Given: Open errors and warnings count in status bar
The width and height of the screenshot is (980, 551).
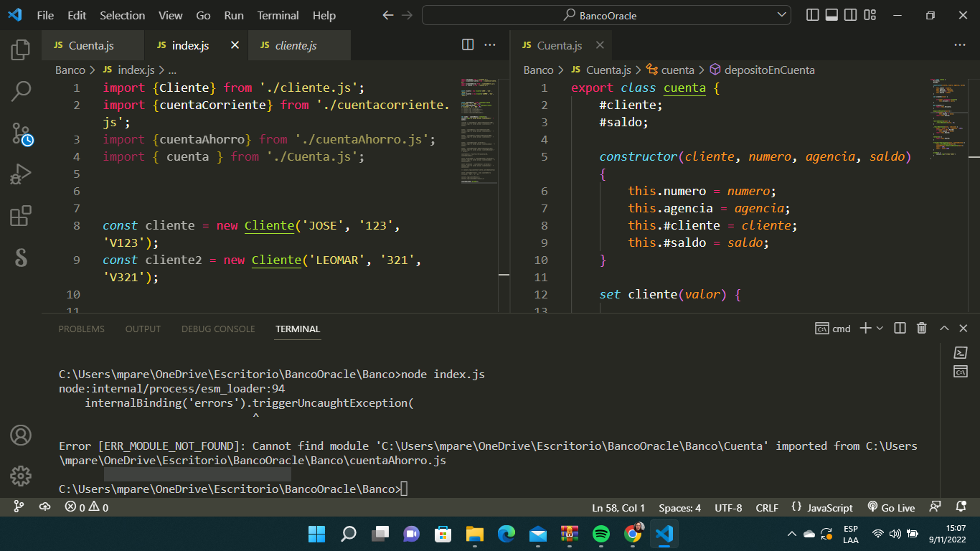Looking at the screenshot, I should 86,507.
